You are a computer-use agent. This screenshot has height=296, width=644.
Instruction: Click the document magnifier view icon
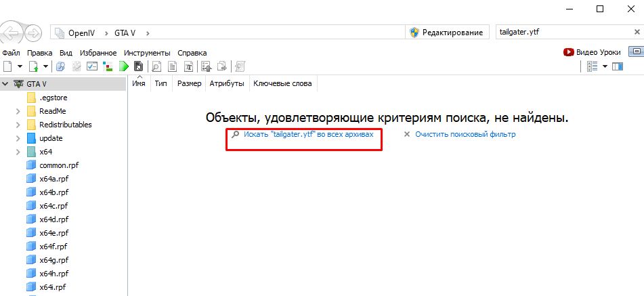pyautogui.click(x=157, y=66)
